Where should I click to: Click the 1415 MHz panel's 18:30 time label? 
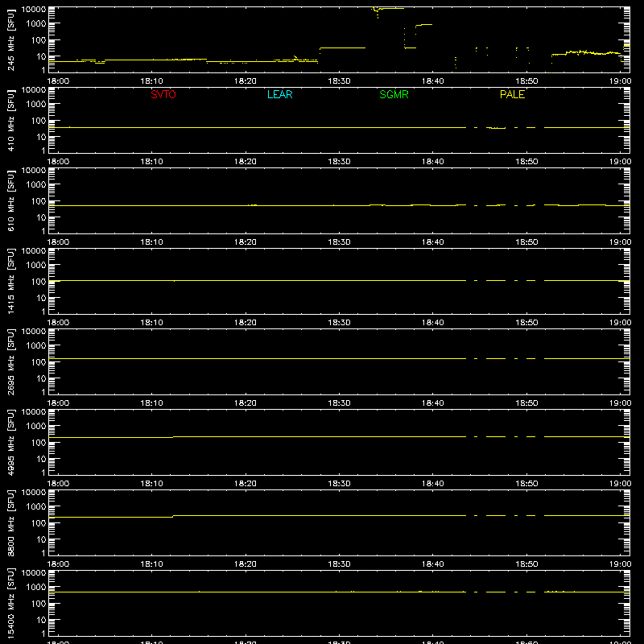point(339,323)
